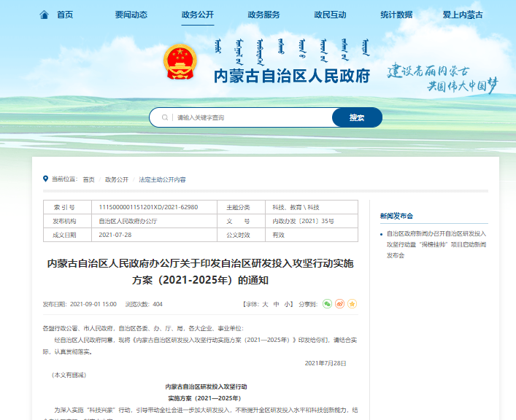Open the 新闻发布会 sidebar heading

396,216
